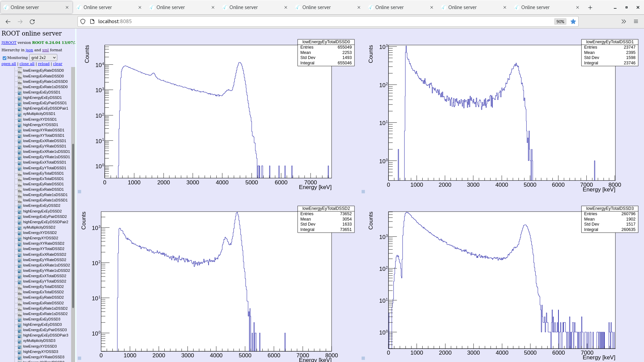
Task: Click the 'reload' hierarchy link
Action: click(44, 64)
